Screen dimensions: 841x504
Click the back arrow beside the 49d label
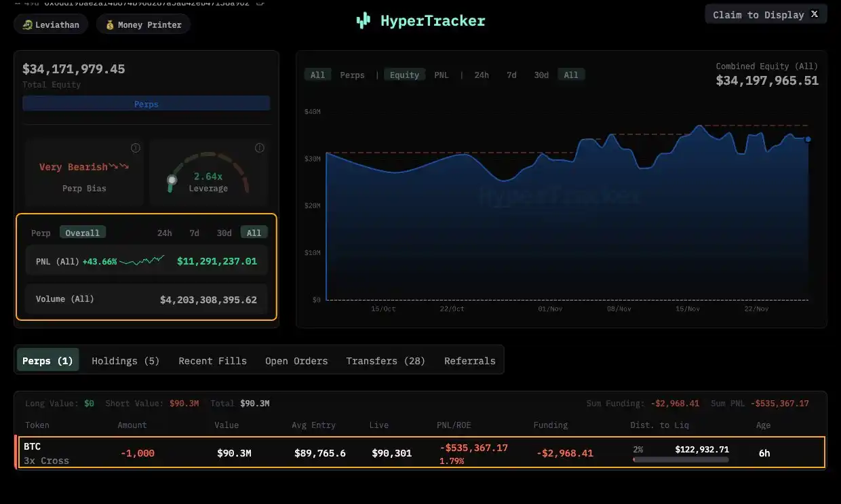click(x=17, y=3)
